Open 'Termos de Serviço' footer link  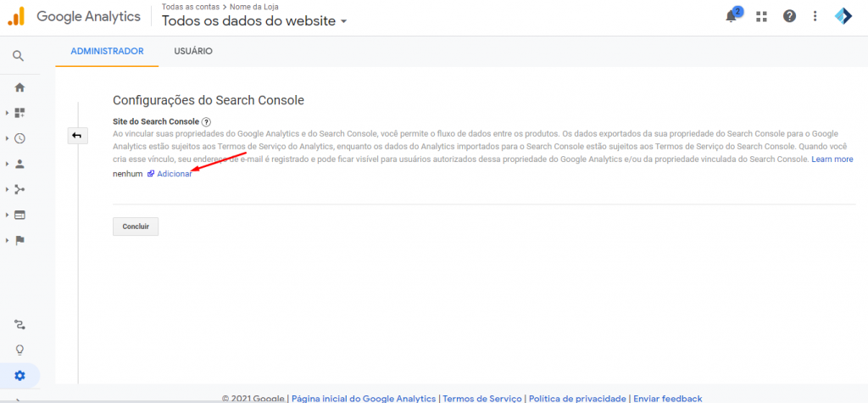[482, 398]
